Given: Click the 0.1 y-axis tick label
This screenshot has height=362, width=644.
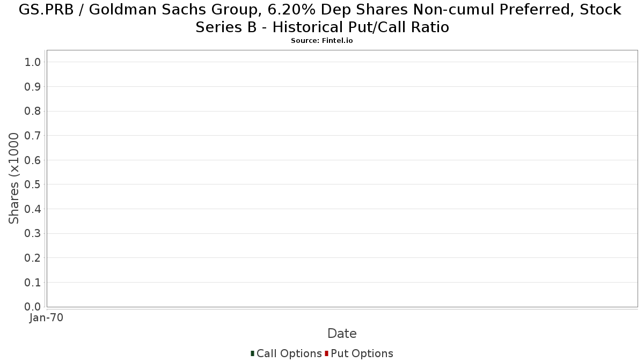Looking at the screenshot, I should [33, 282].
